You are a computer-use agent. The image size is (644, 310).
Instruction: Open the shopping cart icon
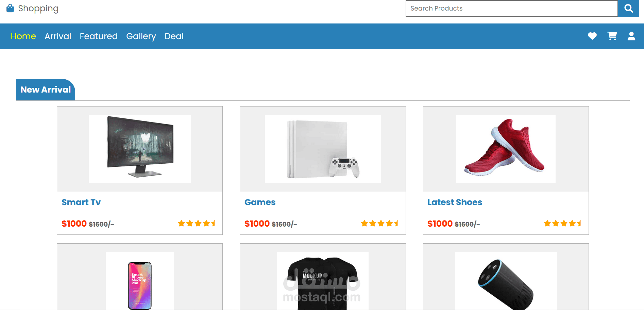pos(612,36)
